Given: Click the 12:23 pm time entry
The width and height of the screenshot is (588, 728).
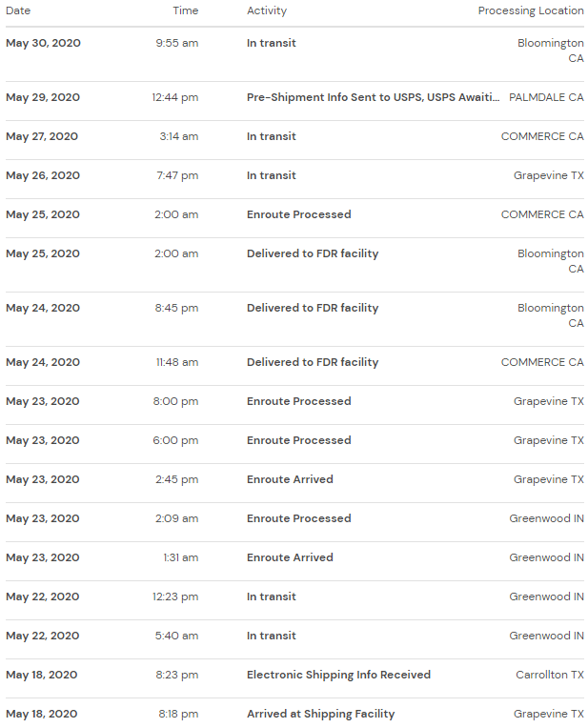Looking at the screenshot, I should coord(175,597).
